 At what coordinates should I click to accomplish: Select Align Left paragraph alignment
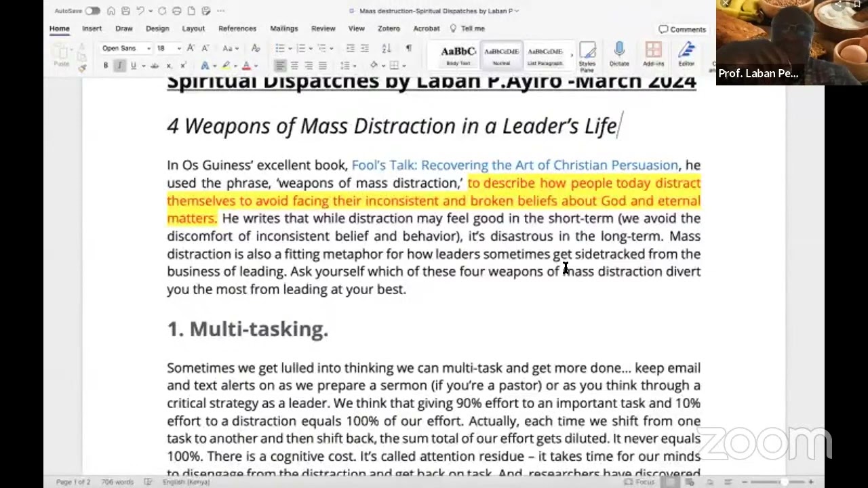click(280, 66)
